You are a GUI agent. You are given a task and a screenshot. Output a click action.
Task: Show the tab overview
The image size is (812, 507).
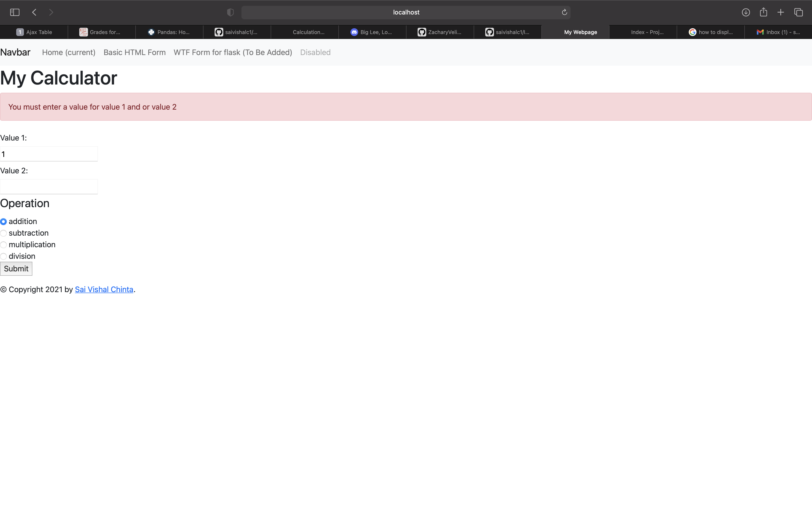[798, 12]
